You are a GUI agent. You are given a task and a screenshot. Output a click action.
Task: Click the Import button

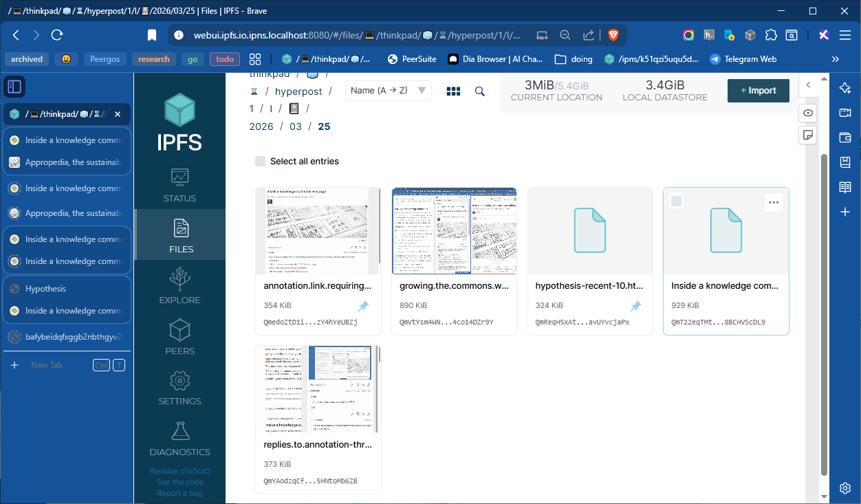[x=758, y=91]
